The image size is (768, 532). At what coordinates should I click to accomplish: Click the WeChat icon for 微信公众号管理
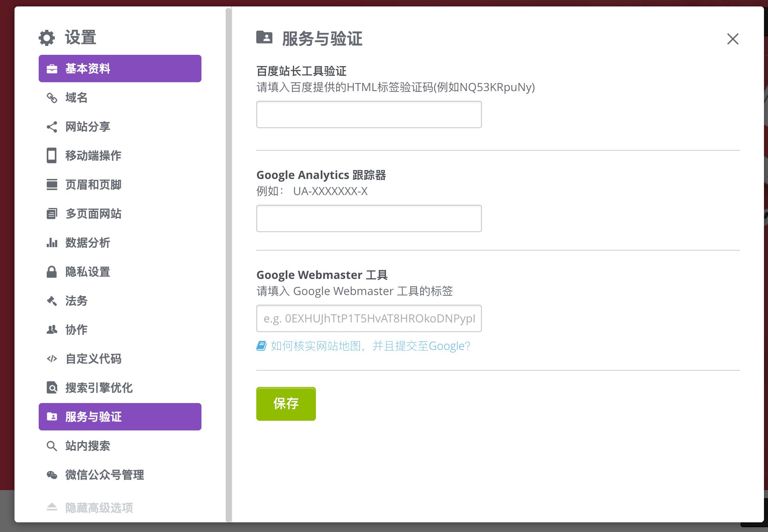tap(52, 475)
